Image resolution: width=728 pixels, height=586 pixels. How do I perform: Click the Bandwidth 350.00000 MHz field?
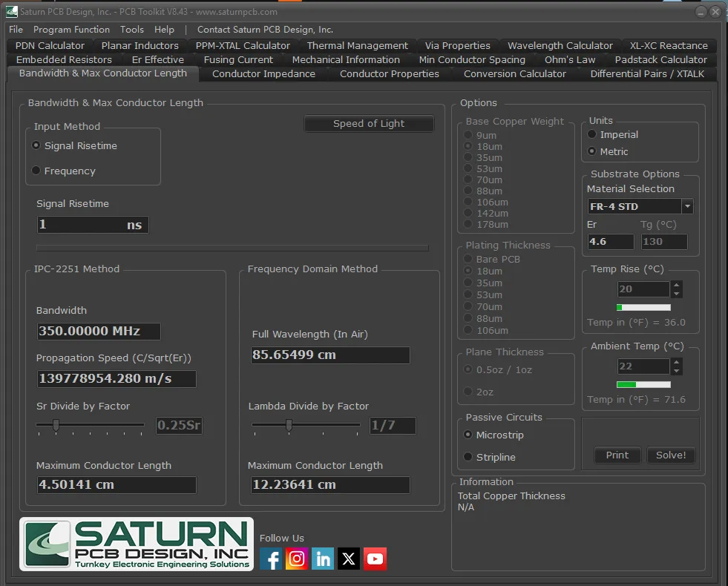[x=99, y=332]
